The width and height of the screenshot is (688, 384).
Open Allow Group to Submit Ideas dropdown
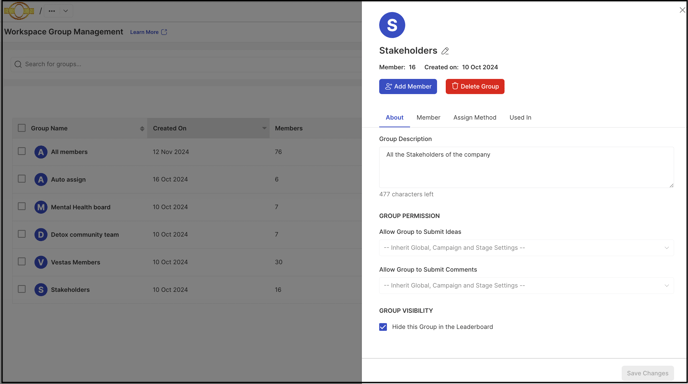[526, 248]
